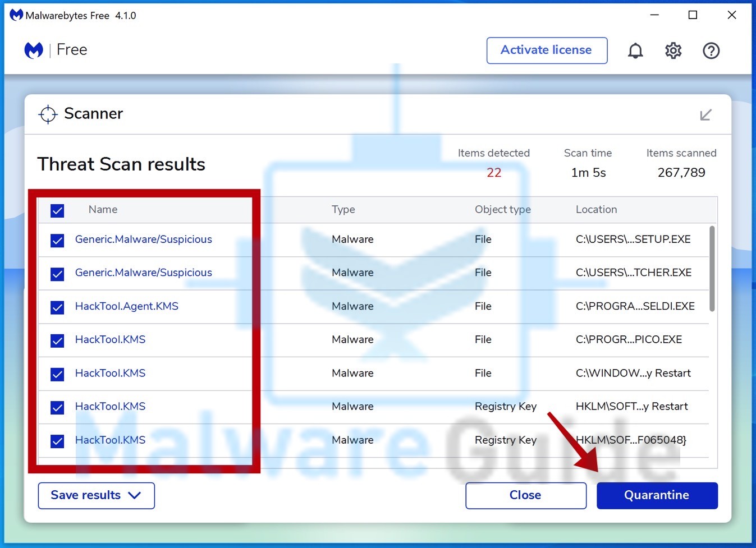Quarantine the selected threats
This screenshot has height=548, width=756.
[x=657, y=496]
